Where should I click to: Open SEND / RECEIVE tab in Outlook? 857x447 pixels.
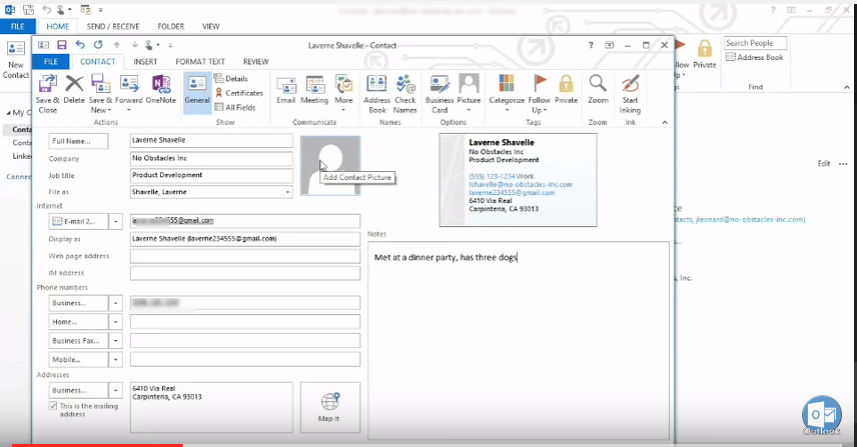[x=113, y=26]
